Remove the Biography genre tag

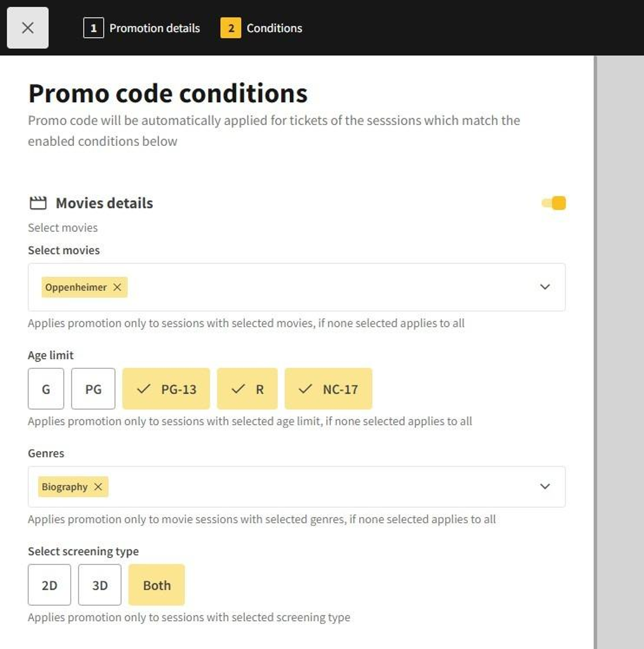click(x=98, y=487)
